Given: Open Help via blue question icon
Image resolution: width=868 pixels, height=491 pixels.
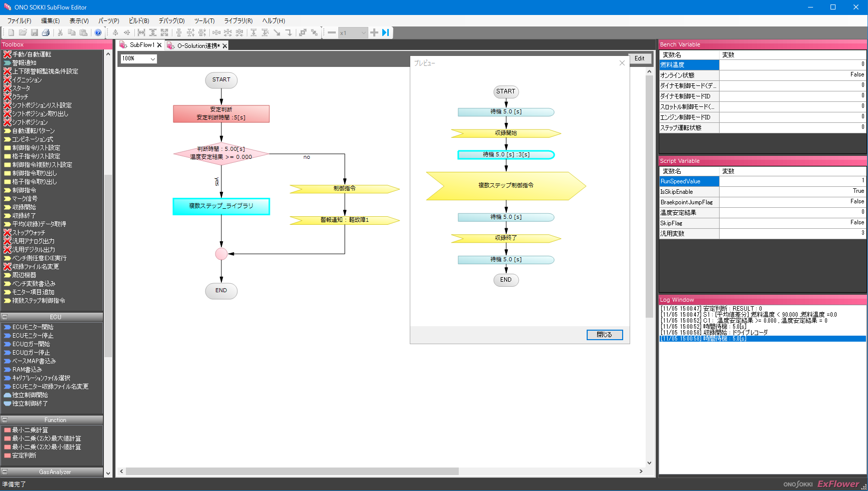Looking at the screenshot, I should click(x=98, y=32).
